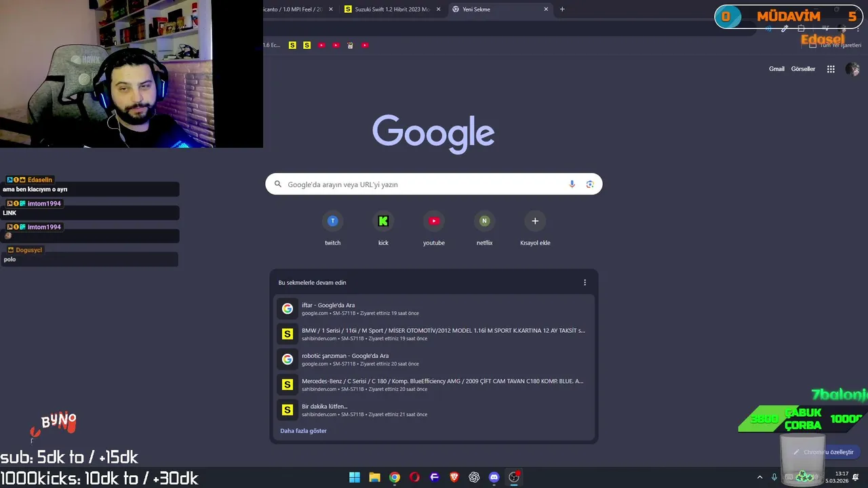Open the BMW 1 Serisi 116i listing
Screen dimensions: 868x488
[x=434, y=334]
